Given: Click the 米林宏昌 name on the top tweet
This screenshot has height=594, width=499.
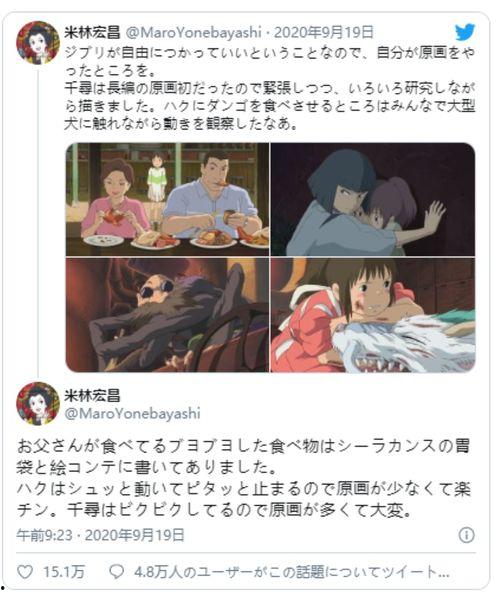Looking at the screenshot, I should pos(92,33).
